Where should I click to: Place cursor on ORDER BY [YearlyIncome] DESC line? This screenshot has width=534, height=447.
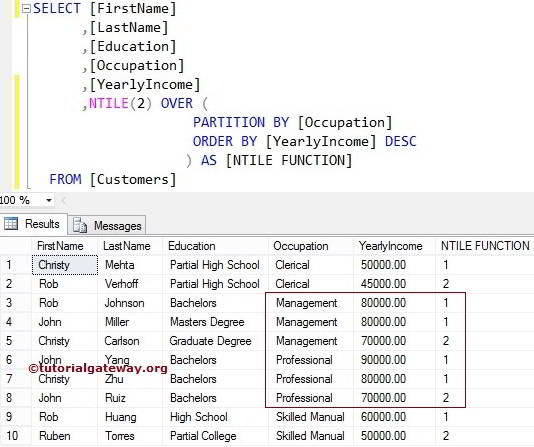[x=304, y=142]
